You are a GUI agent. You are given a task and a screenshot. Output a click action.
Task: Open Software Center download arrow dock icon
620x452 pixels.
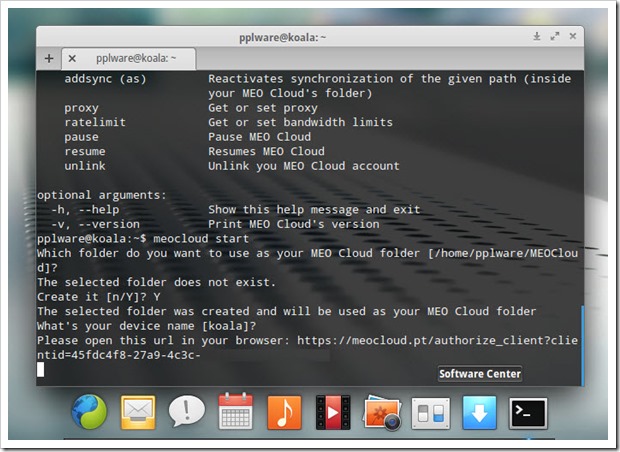[x=479, y=412]
